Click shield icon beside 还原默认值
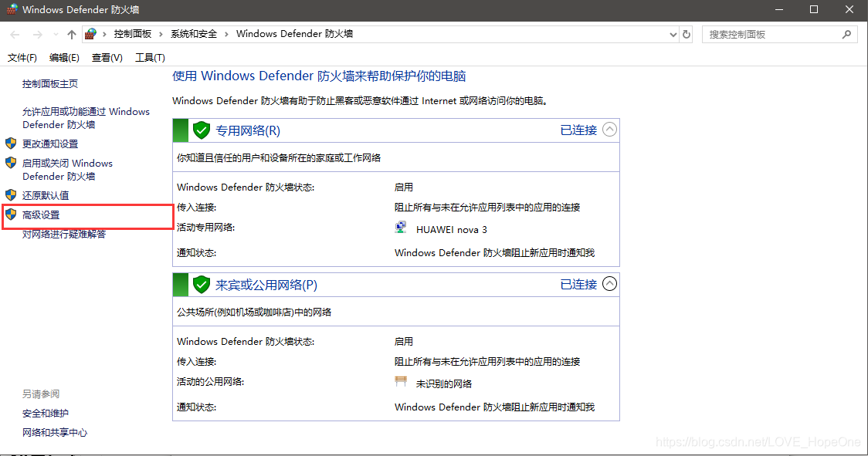868x456 pixels. pos(11,194)
